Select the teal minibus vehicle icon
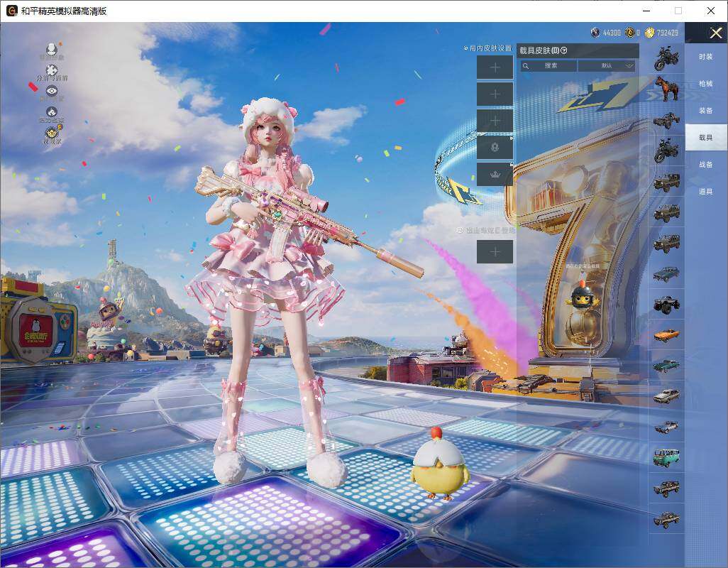 point(666,457)
